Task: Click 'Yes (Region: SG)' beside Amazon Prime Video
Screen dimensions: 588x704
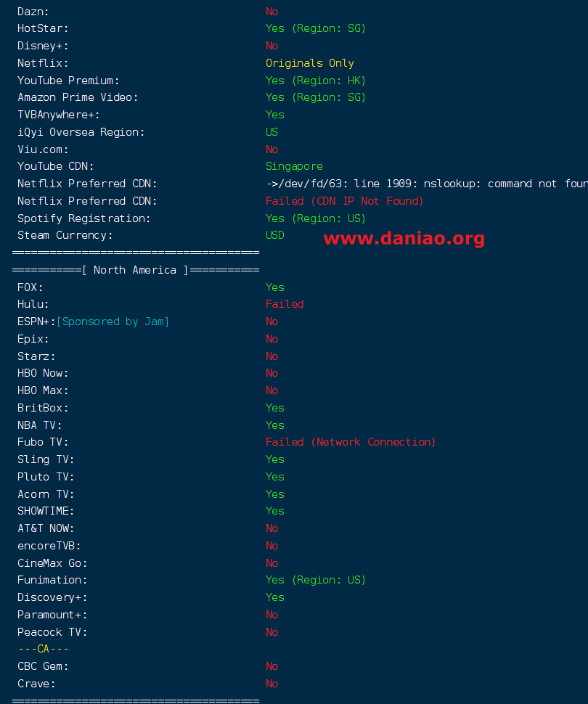Action: tap(315, 97)
